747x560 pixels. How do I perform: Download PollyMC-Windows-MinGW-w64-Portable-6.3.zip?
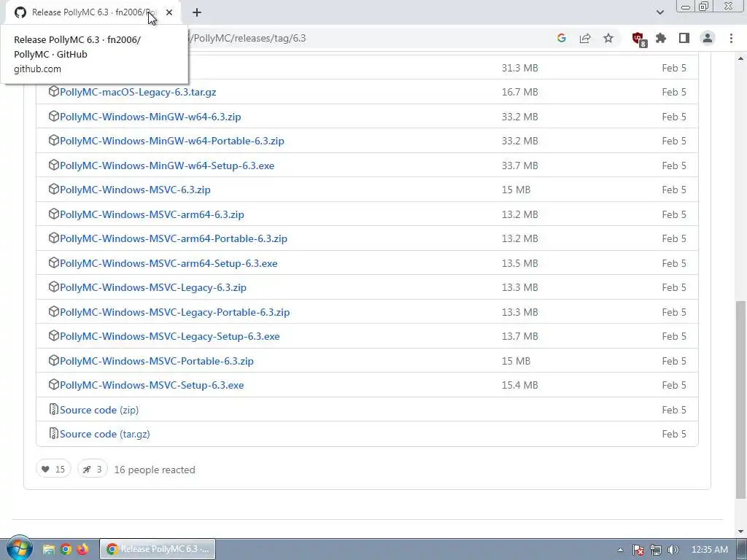tap(172, 141)
